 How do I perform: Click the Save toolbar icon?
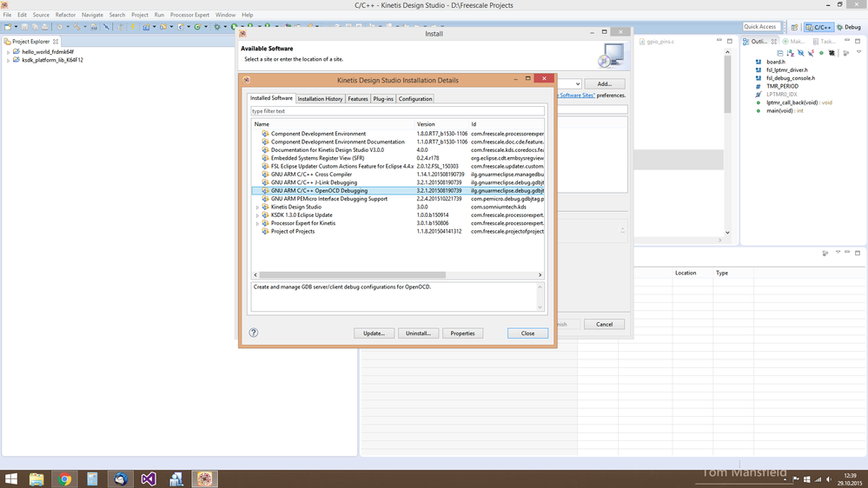tap(24, 27)
